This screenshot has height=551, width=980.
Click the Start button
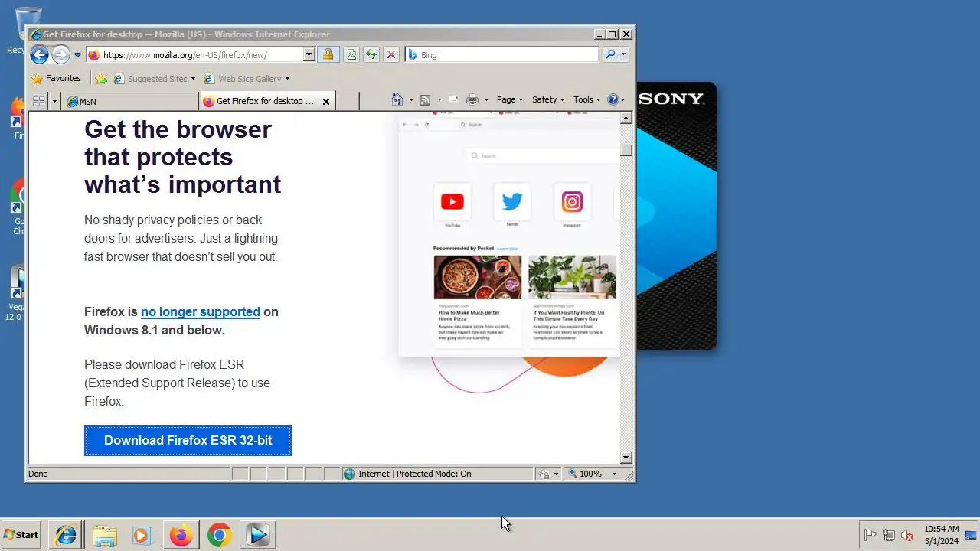pyautogui.click(x=21, y=535)
